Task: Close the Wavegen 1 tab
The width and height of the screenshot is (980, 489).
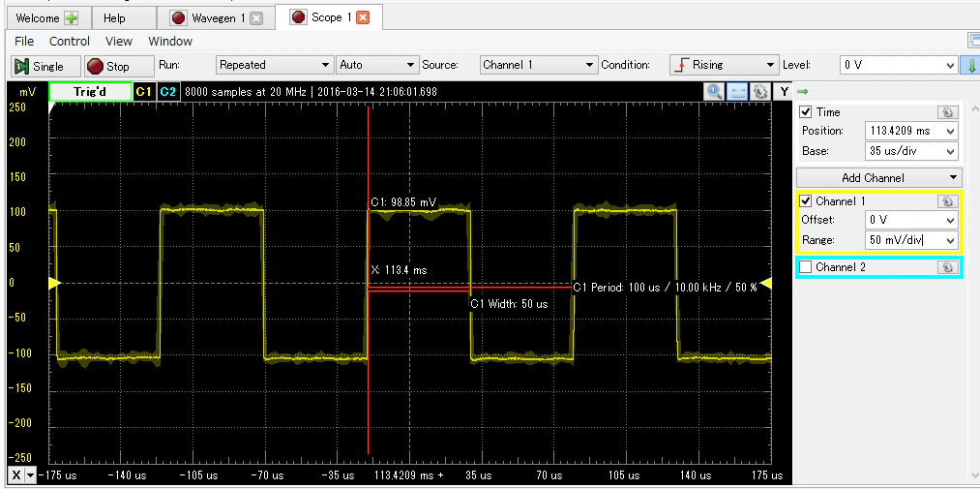Action: point(256,18)
